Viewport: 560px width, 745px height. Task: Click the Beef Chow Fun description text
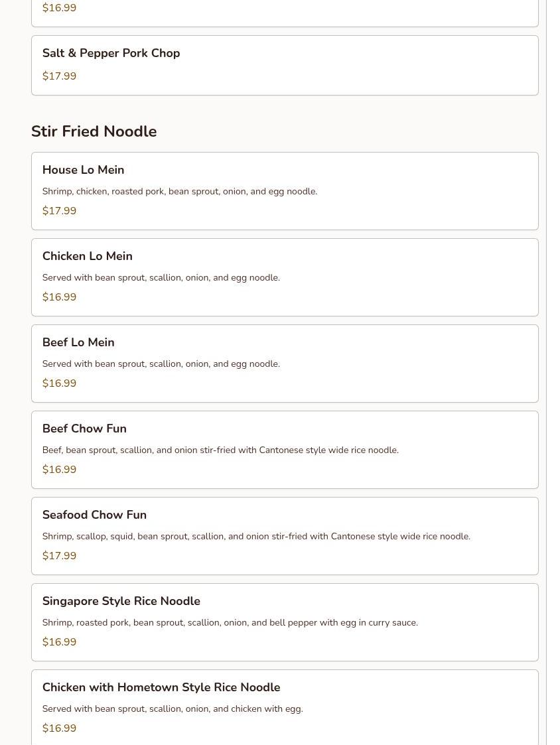pyautogui.click(x=220, y=450)
